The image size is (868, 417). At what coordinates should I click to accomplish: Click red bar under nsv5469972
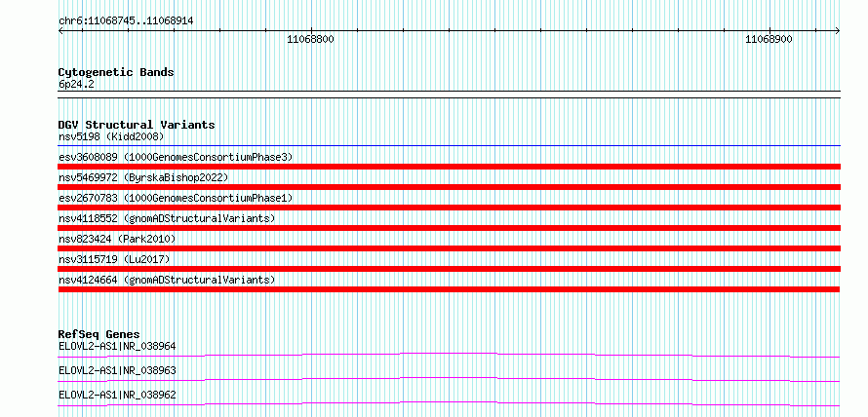click(x=449, y=187)
